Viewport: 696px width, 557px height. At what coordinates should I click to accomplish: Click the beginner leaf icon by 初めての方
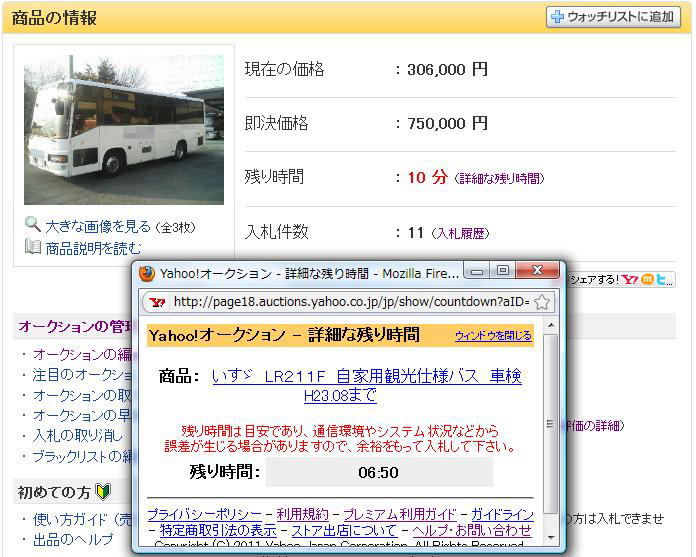click(103, 492)
